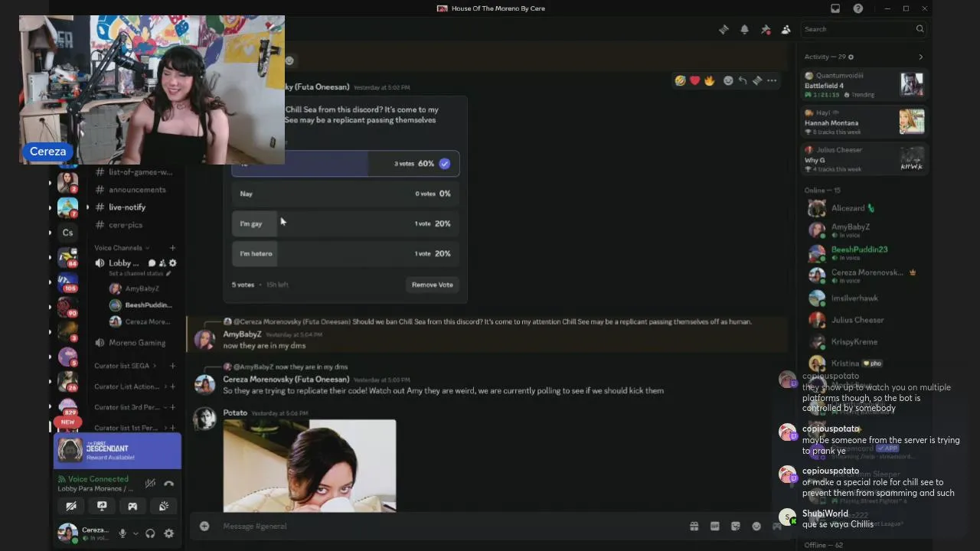Expand Curator list 3rd Per category
This screenshot has height=551, width=980.
point(129,407)
